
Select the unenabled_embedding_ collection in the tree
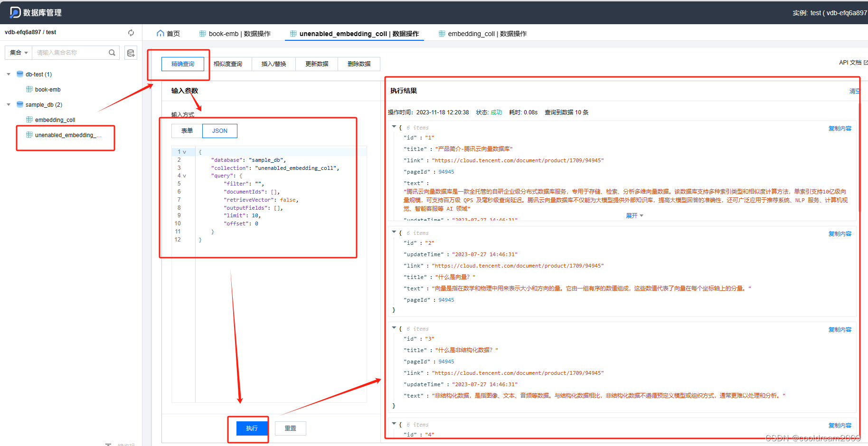coord(68,135)
